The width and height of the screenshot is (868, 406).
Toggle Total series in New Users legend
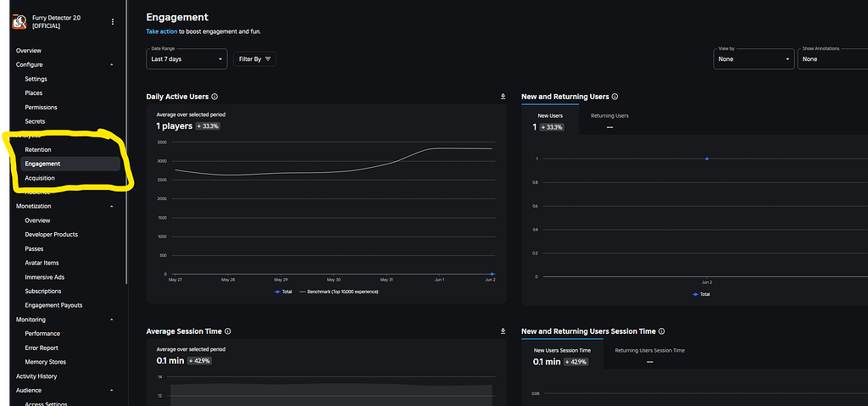702,294
